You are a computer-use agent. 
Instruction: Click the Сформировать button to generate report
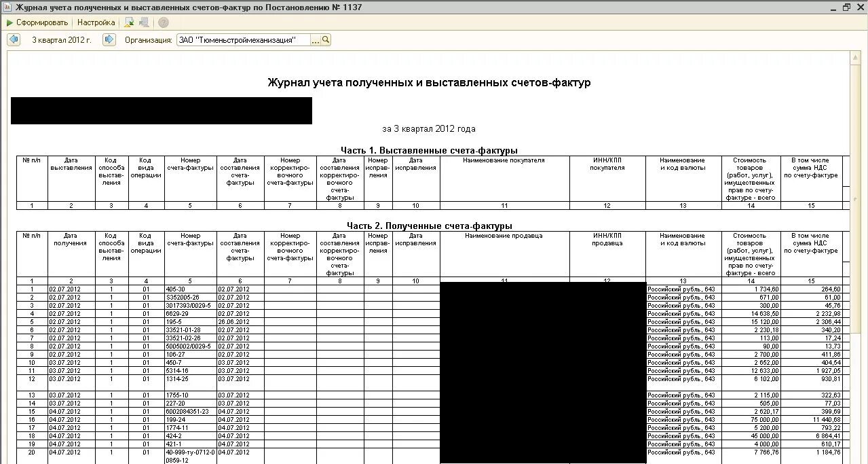[37, 22]
